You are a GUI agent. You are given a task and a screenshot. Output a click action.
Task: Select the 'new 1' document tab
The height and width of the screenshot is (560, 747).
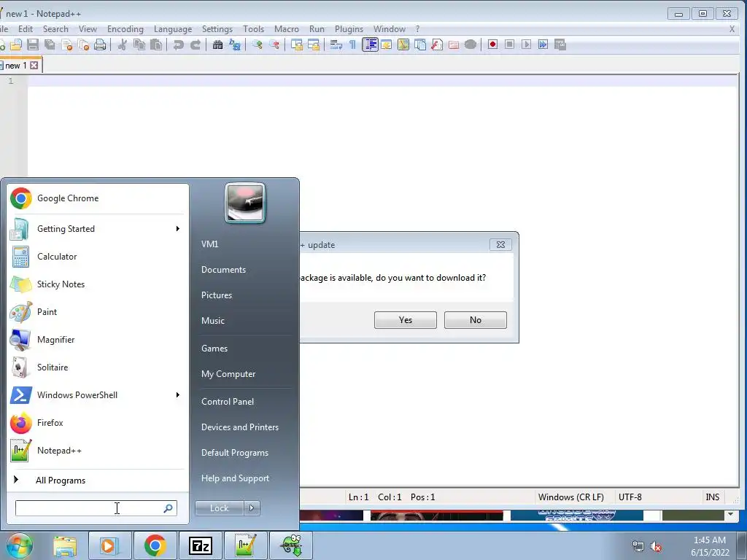tap(16, 65)
